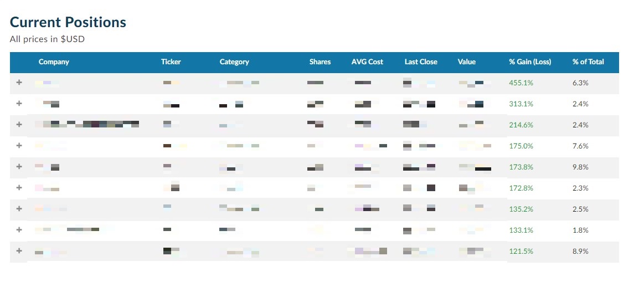
Task: Expand the row with 313.1% gain
Action: pos(19,103)
